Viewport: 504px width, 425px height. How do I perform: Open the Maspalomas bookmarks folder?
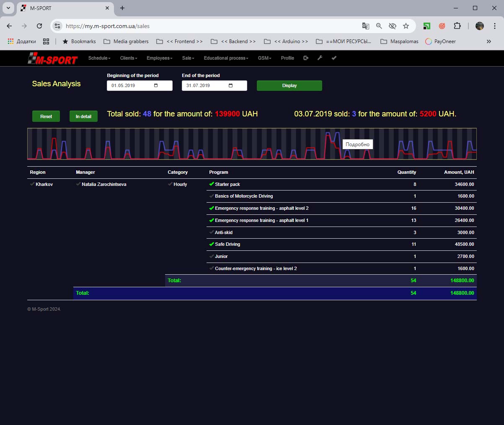point(399,41)
